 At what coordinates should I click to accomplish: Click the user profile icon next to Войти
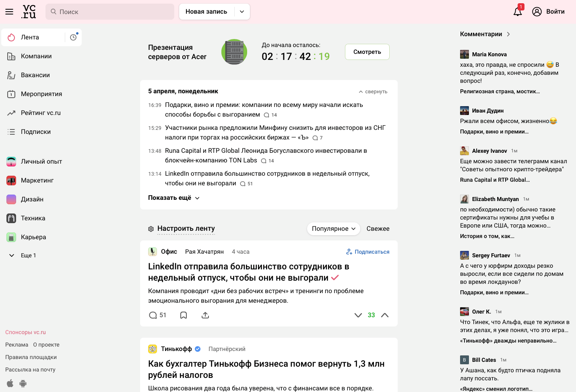[537, 12]
